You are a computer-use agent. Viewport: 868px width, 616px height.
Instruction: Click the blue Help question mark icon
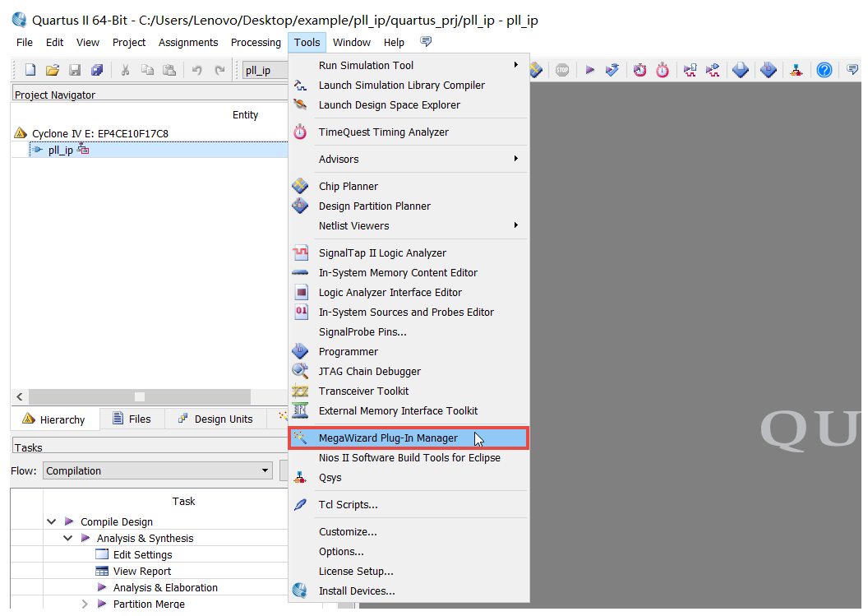click(x=824, y=70)
